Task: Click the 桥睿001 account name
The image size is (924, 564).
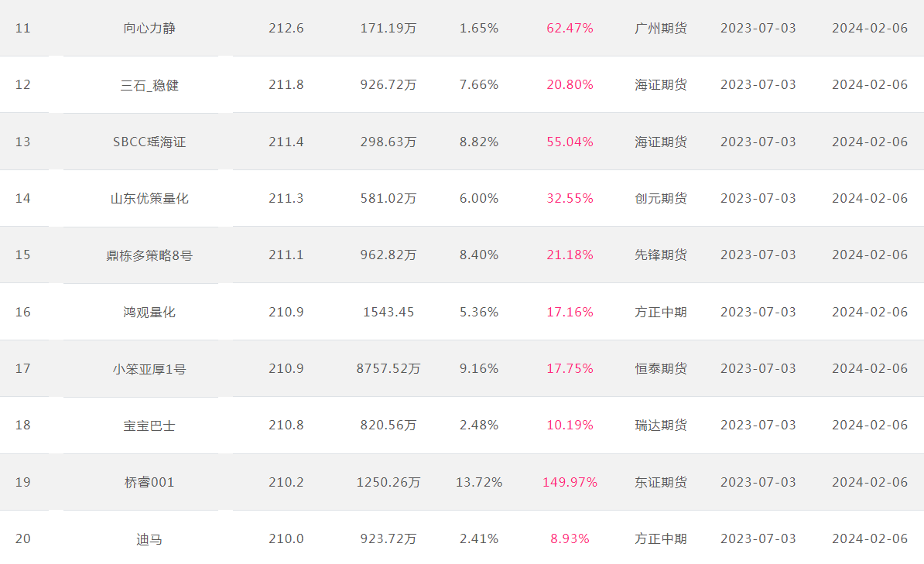Action: tap(149, 482)
